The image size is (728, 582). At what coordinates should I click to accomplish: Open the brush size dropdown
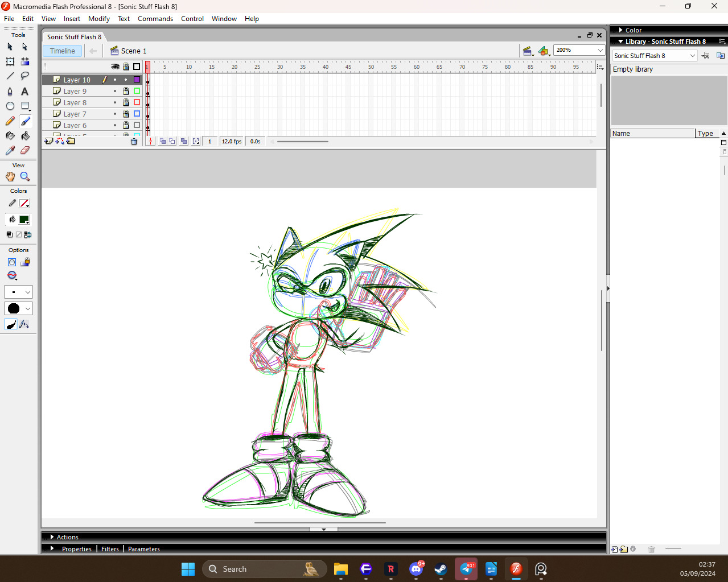pos(18,292)
